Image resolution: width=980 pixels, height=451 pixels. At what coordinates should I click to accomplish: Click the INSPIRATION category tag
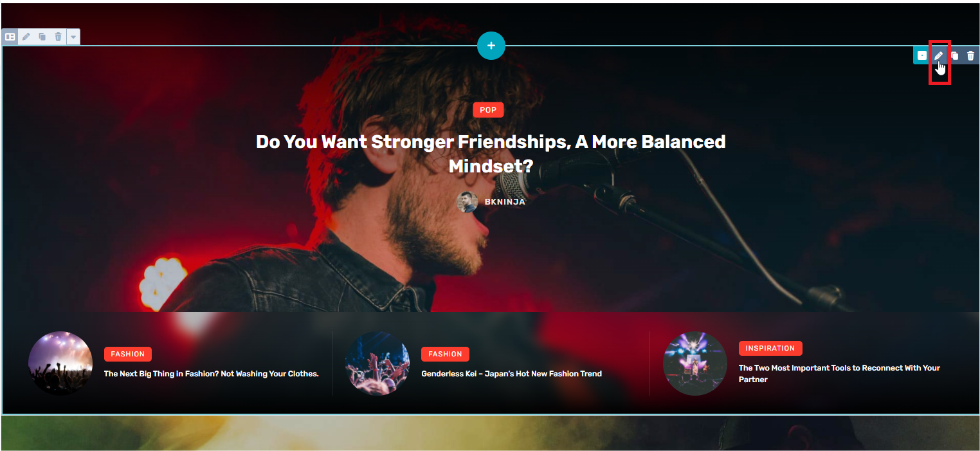tap(770, 348)
